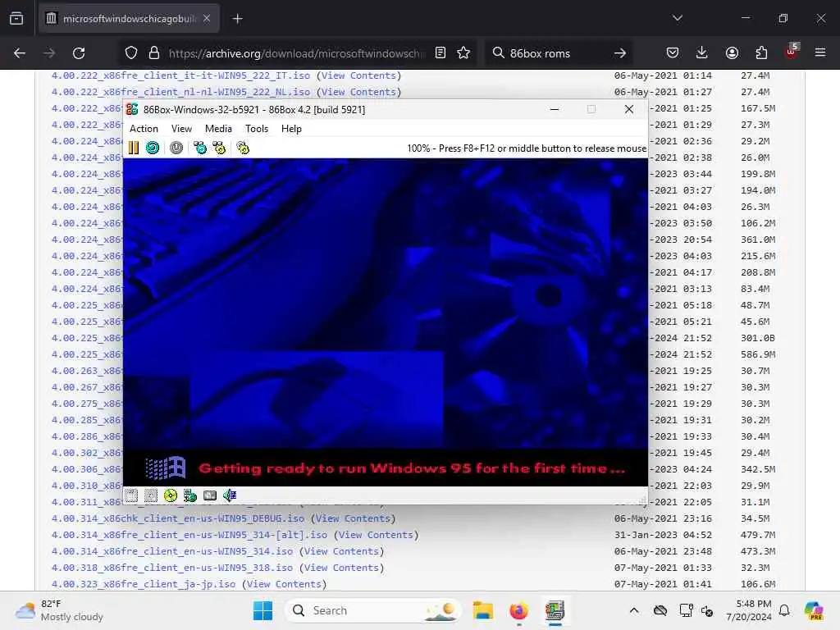Open the clock showing 5:48 PM
This screenshot has height=630, width=840.
748,610
